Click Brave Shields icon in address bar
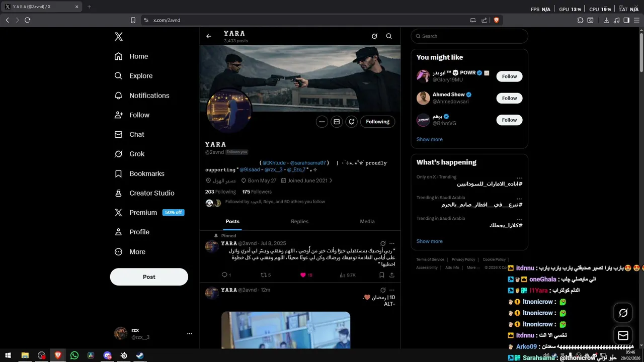644x362 pixels. click(496, 20)
